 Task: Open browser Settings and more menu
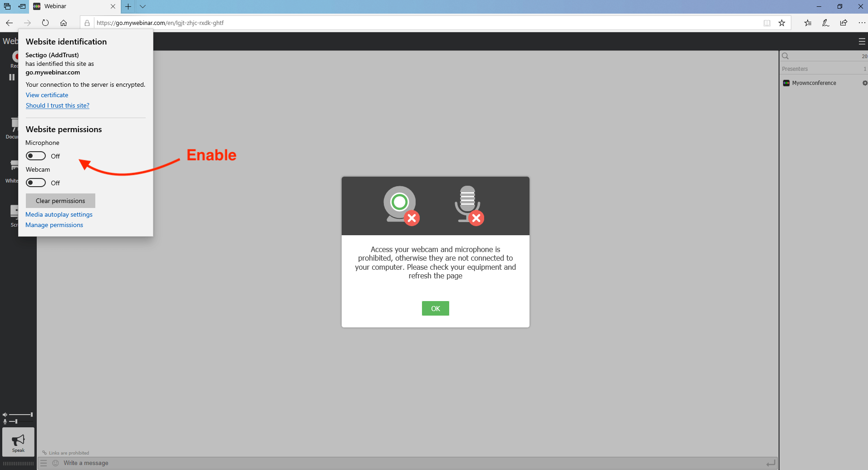point(862,23)
